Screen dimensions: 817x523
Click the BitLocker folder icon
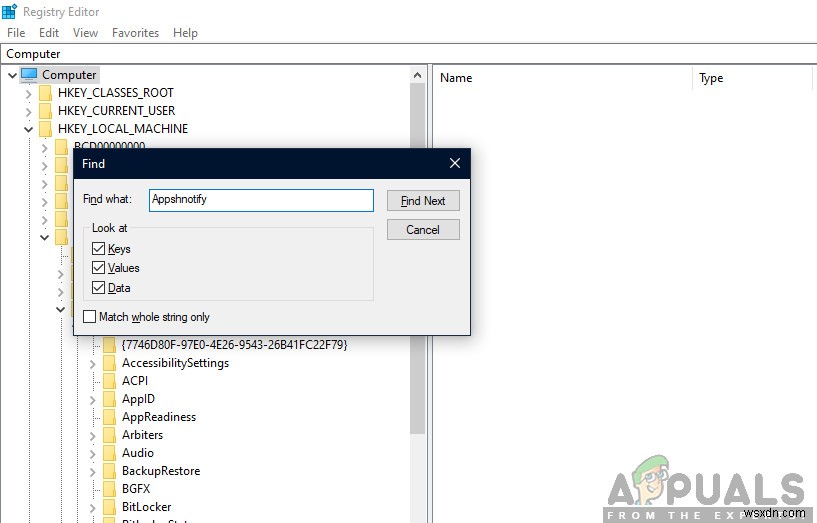[x=109, y=507]
